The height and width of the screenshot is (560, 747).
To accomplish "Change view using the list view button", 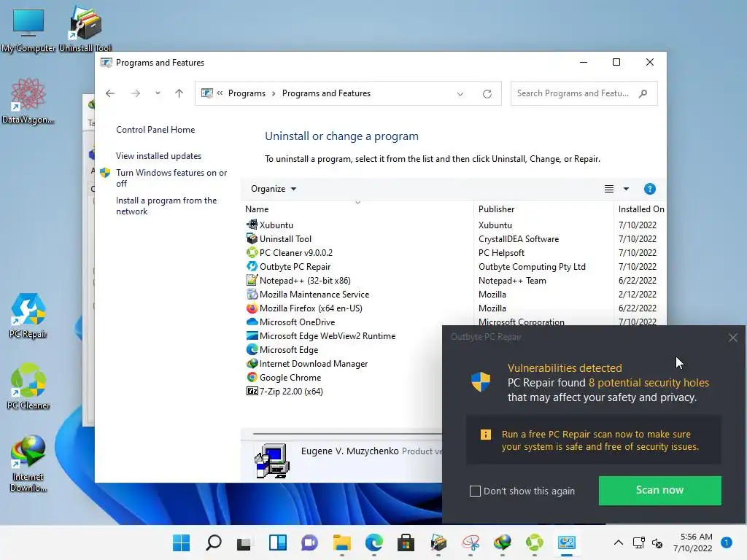I will [x=609, y=189].
